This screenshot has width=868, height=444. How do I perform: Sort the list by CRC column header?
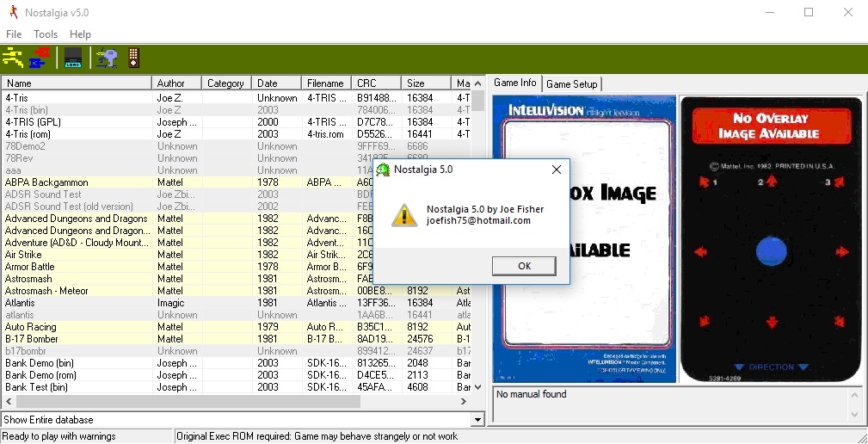pos(376,83)
